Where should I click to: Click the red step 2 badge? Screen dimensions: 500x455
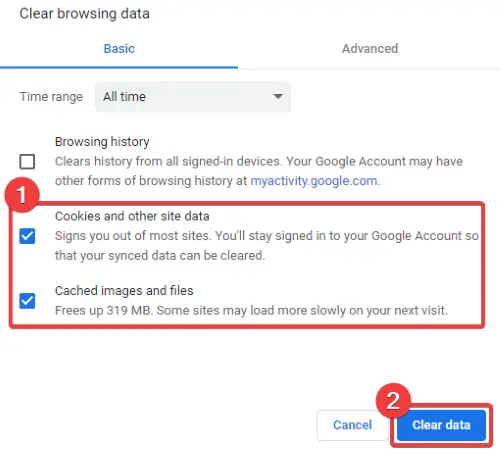(x=393, y=400)
